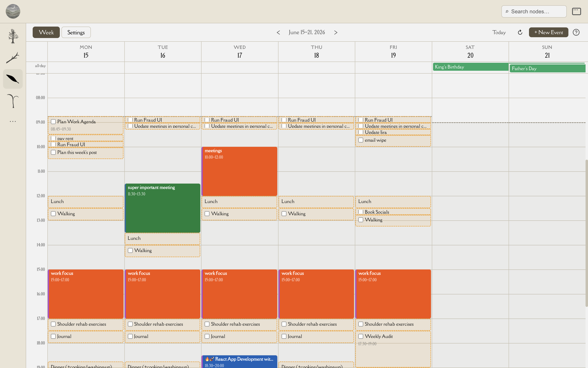Click the round profile avatar image
This screenshot has height=368, width=588.
[x=13, y=11]
